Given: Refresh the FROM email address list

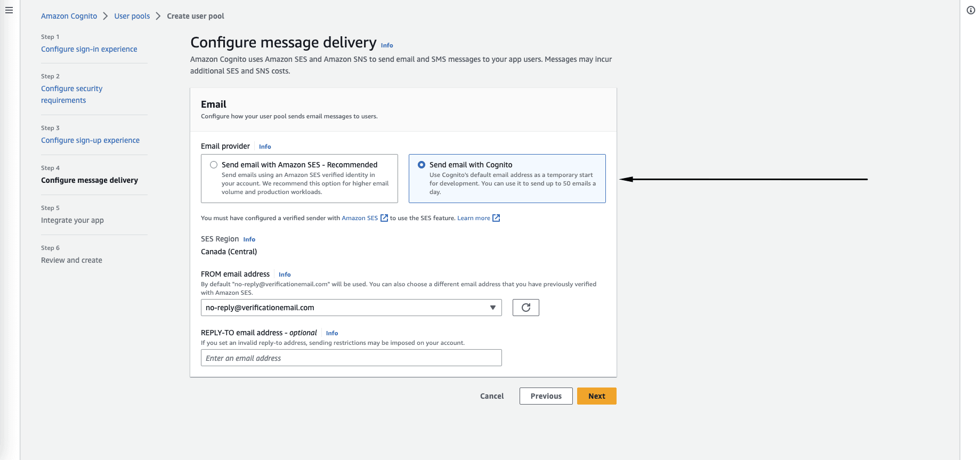Looking at the screenshot, I should coord(526,308).
